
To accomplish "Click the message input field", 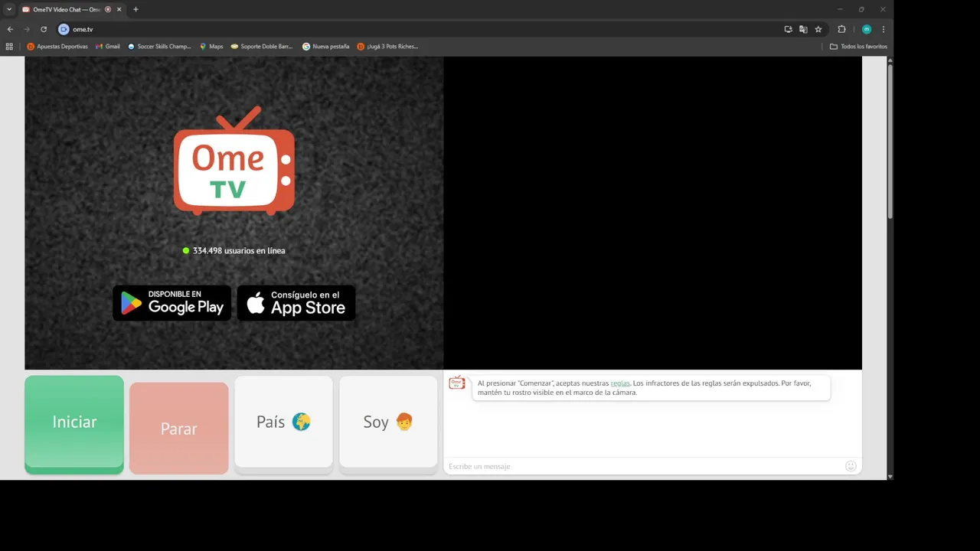I will point(643,466).
